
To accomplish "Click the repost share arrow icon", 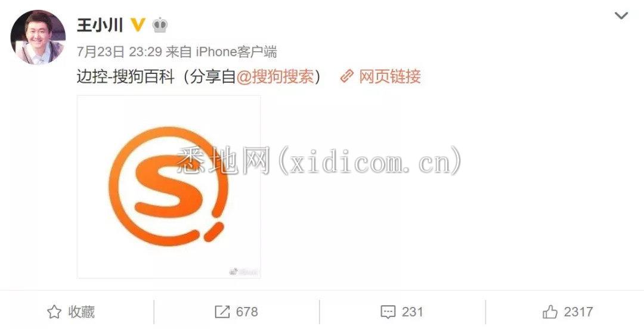I will [x=222, y=312].
